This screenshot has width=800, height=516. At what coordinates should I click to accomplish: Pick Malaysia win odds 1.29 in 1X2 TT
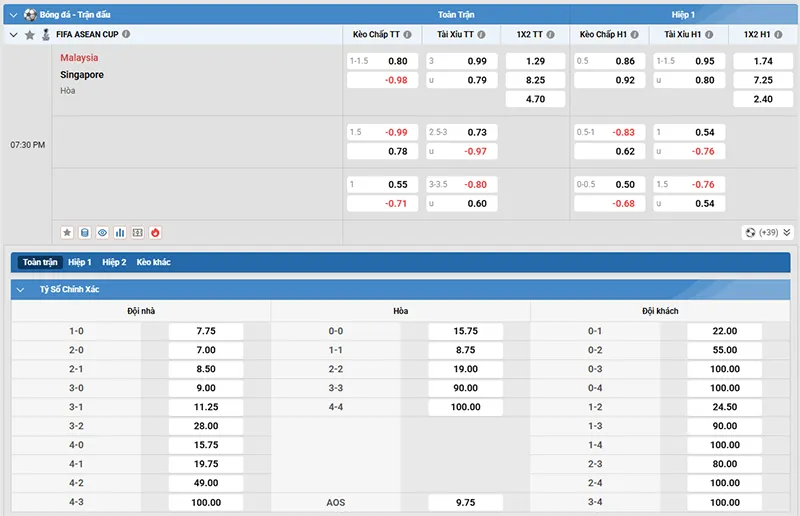(535, 61)
